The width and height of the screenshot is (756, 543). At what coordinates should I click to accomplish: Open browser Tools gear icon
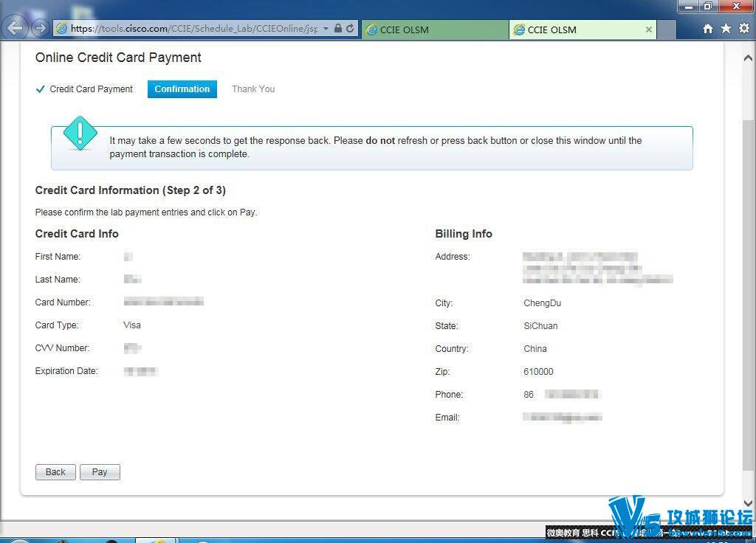pyautogui.click(x=744, y=29)
